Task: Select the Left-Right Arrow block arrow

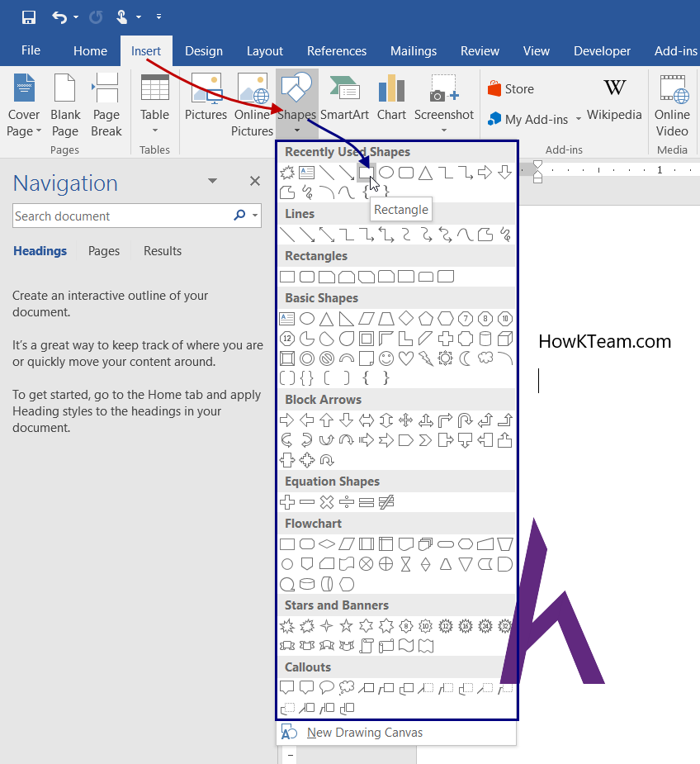Action: (367, 420)
